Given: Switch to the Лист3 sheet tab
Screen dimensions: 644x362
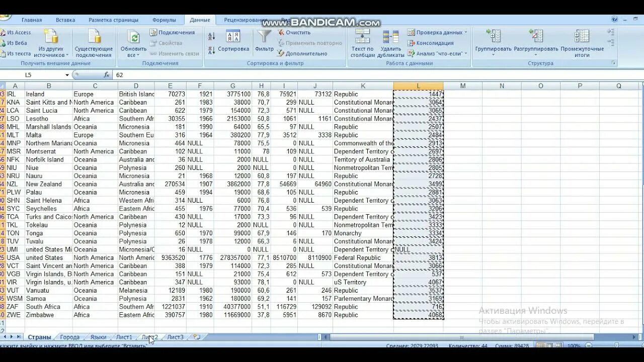Looking at the screenshot, I should (x=175, y=337).
